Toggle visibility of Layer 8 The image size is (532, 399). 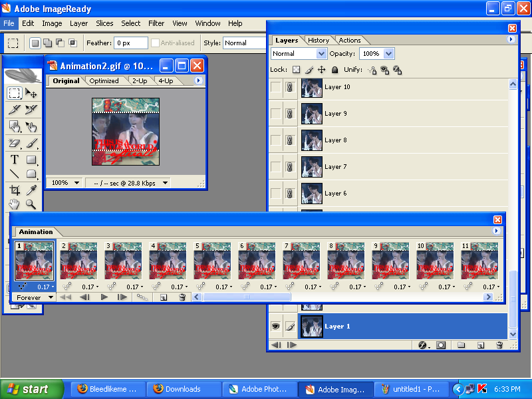point(276,140)
